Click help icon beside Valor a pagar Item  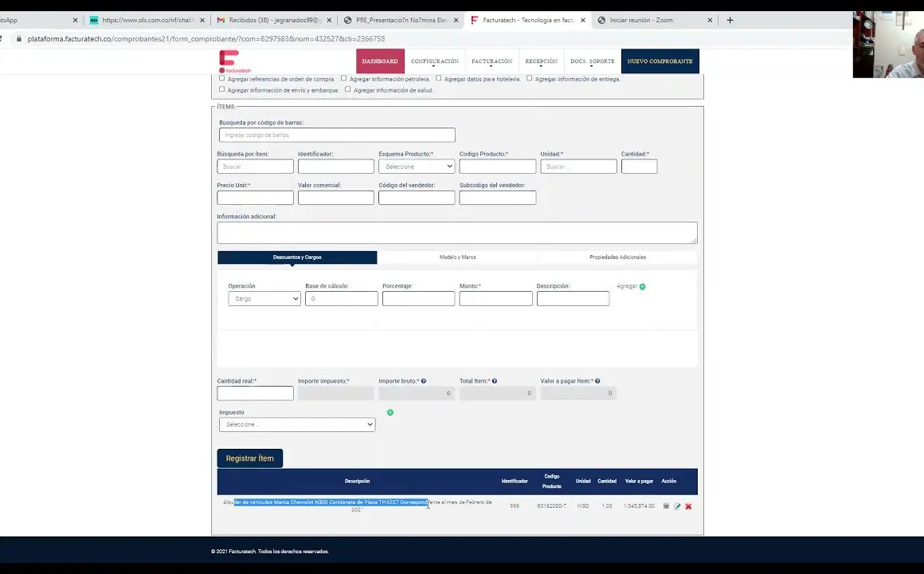click(x=597, y=381)
